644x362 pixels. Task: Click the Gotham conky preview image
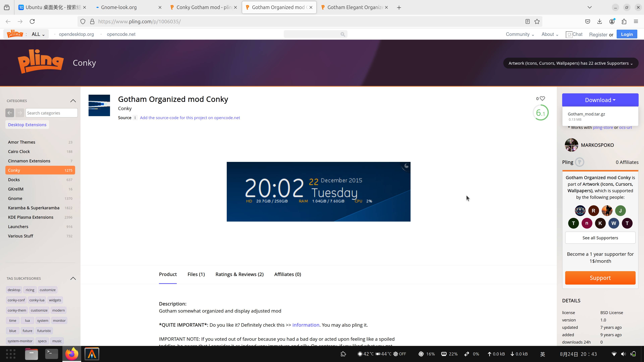(318, 192)
